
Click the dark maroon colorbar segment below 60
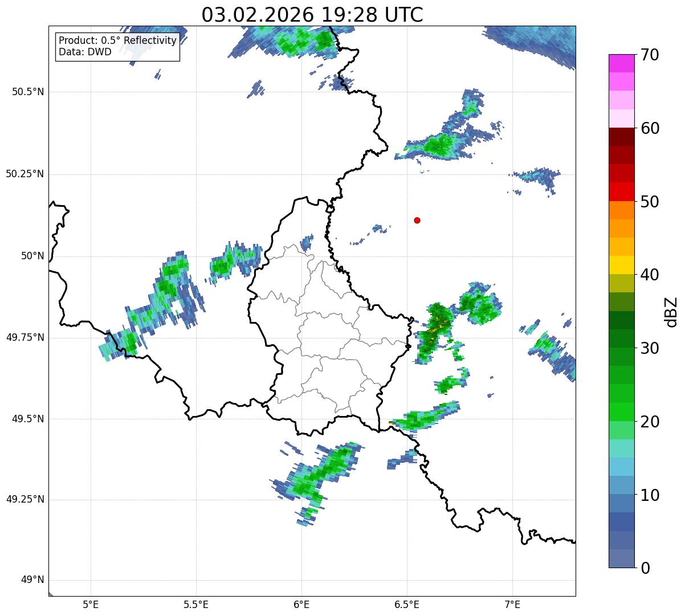621,137
